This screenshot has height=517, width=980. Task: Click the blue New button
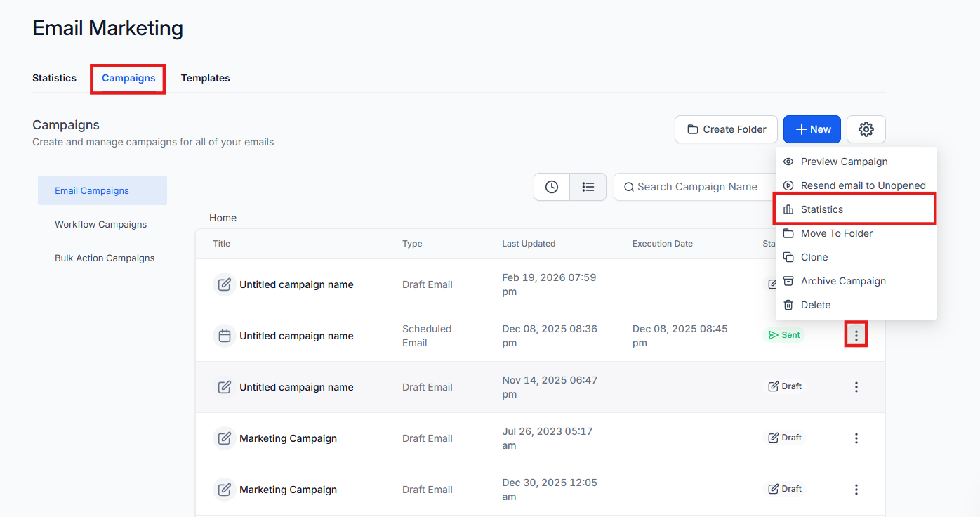[x=812, y=129]
